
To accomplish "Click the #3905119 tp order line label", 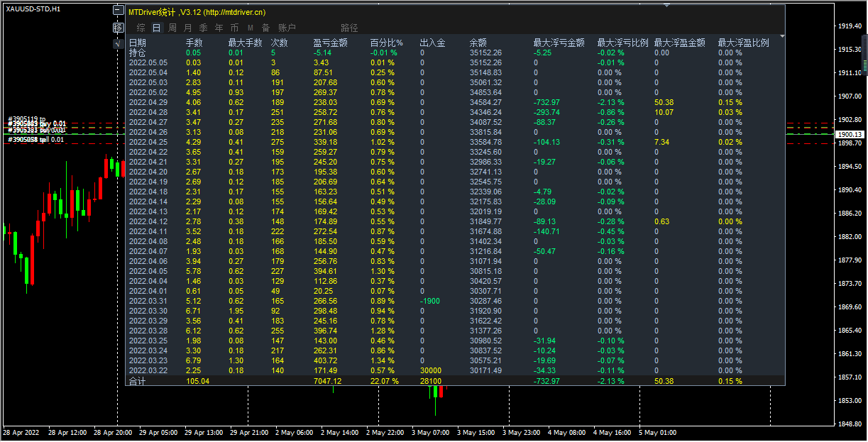I will (x=26, y=119).
